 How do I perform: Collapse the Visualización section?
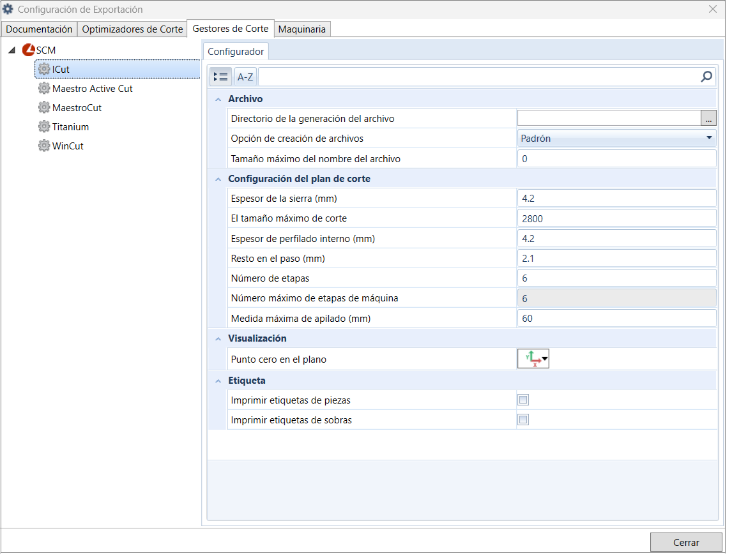click(x=218, y=339)
